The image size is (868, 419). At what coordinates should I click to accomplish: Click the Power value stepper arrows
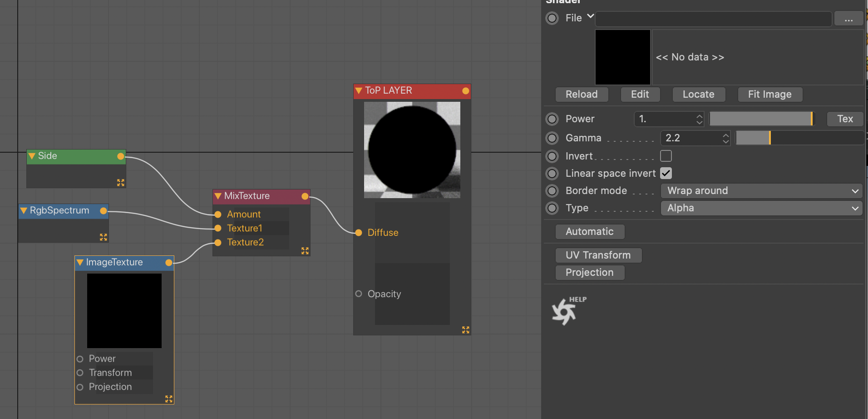tap(699, 119)
